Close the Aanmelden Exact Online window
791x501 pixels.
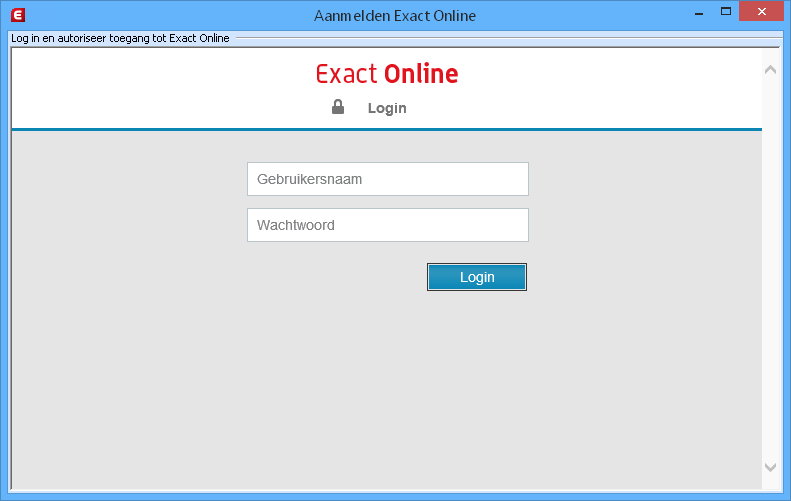pos(762,11)
